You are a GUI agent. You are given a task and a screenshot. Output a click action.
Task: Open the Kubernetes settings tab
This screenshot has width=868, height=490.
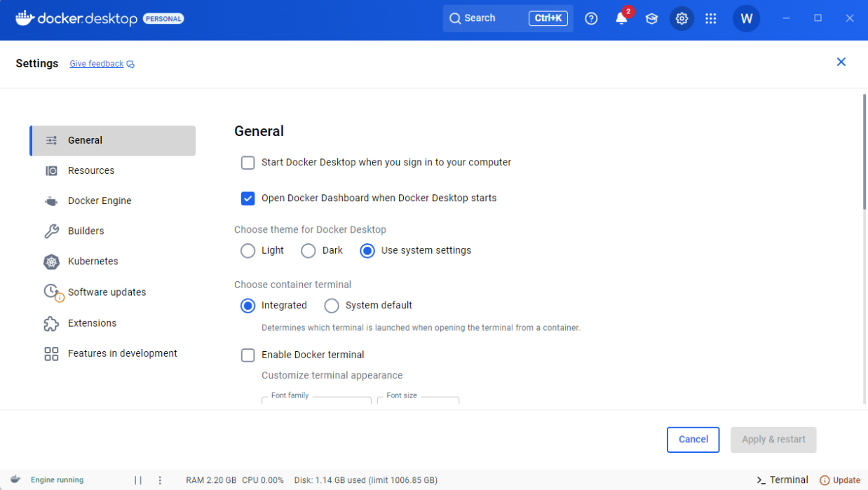coord(93,261)
